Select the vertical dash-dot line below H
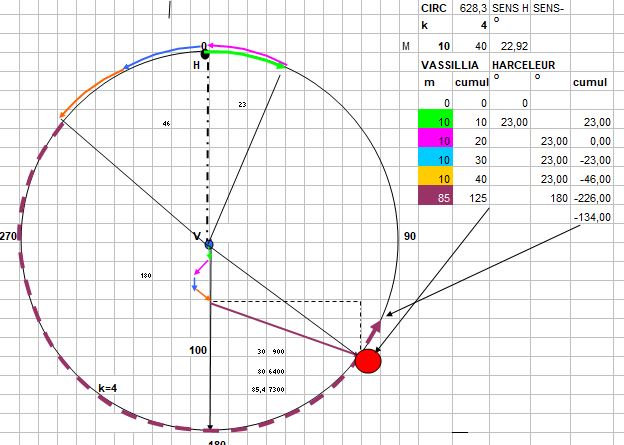Viewport: 624px width, 445px height. (207, 150)
